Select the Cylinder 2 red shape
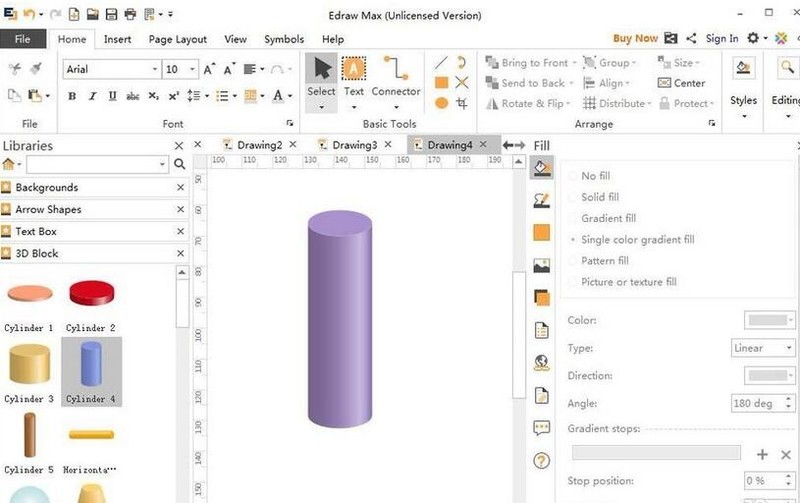Screen dimensions: 800x503 (x=91, y=305)
